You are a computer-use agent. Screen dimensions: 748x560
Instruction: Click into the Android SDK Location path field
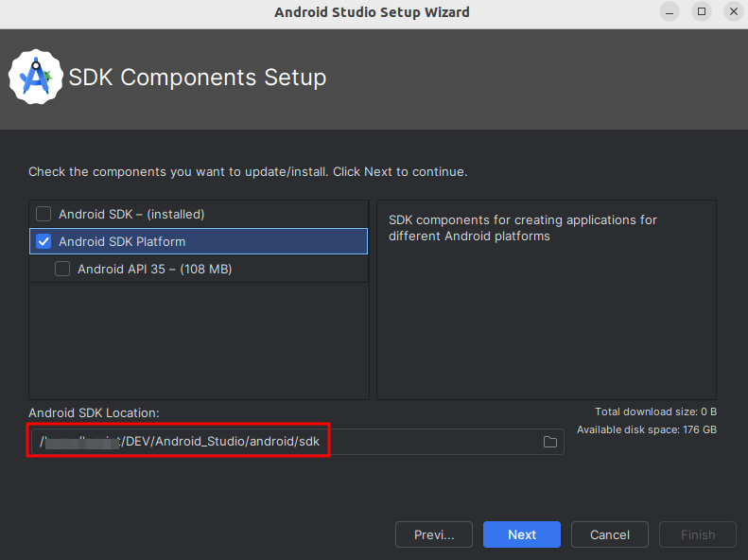point(297,442)
